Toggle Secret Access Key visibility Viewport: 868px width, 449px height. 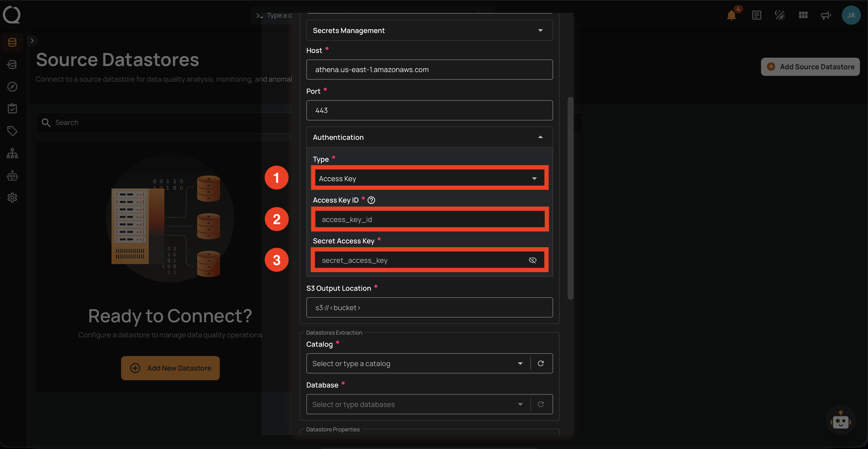[x=533, y=260]
